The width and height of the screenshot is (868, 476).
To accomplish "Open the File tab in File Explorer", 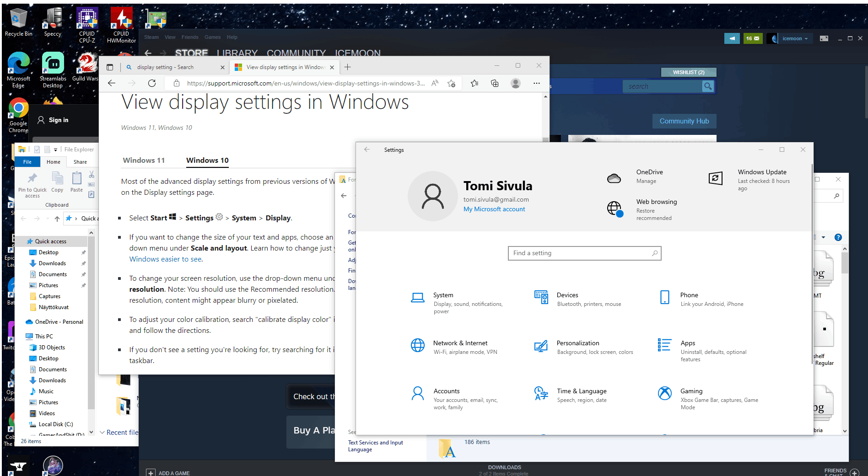I will click(27, 162).
